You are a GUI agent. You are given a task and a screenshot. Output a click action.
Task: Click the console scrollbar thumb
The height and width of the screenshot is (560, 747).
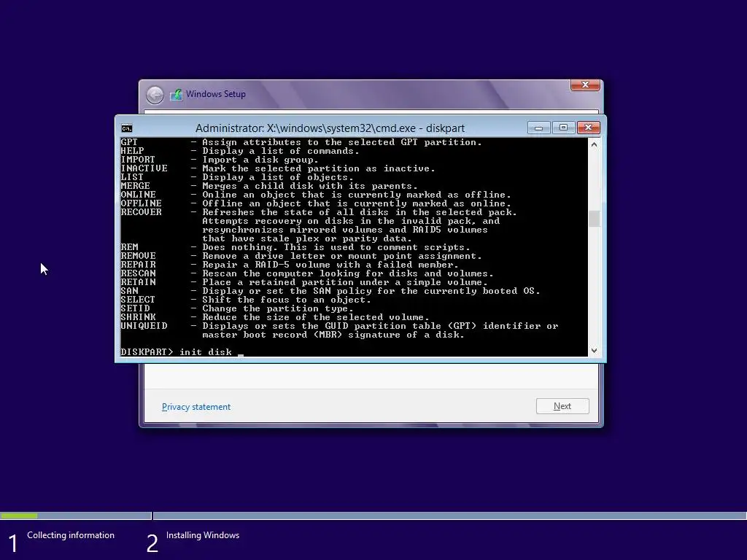tap(594, 219)
